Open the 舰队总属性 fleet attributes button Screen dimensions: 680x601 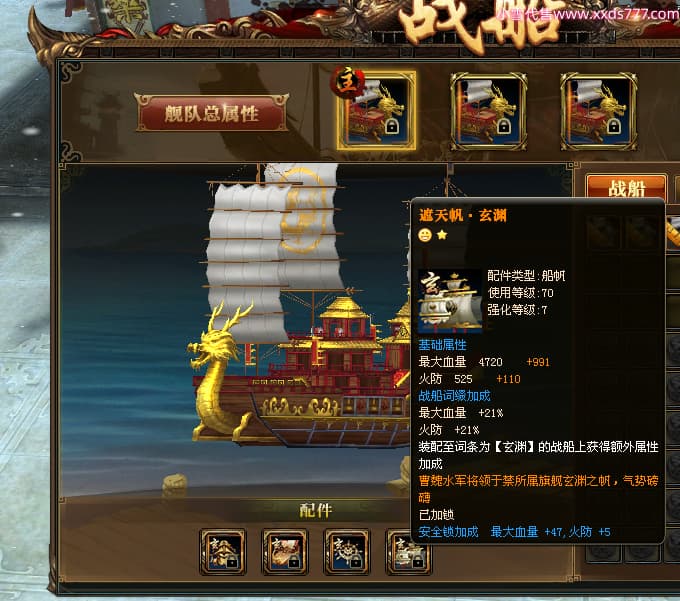[x=211, y=113]
